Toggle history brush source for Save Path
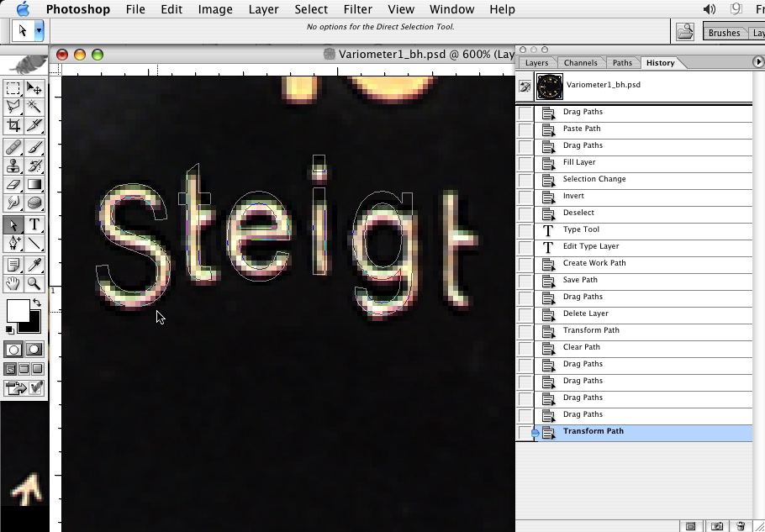This screenshot has width=765, height=532. click(x=525, y=281)
